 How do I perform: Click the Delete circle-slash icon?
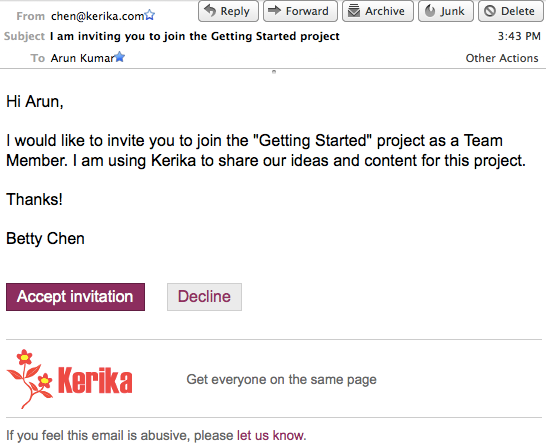[x=490, y=11]
